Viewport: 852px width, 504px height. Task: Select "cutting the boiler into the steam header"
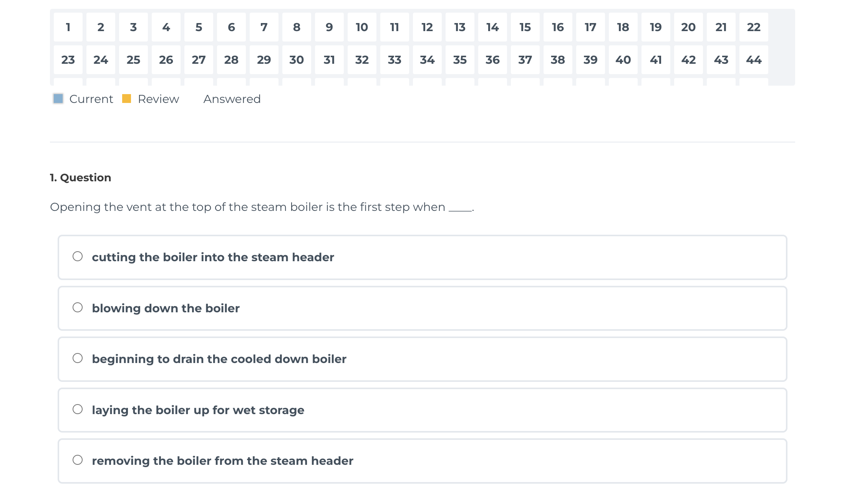tap(78, 257)
